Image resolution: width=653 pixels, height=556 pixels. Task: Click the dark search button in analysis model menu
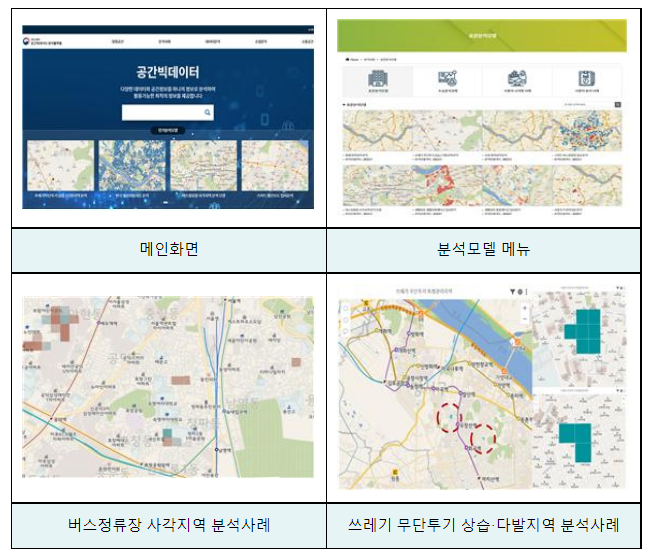coord(618,105)
